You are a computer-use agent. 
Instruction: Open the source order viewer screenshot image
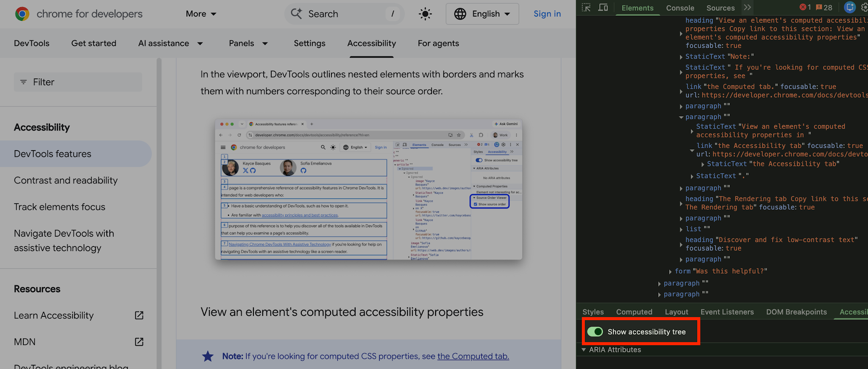(x=368, y=190)
